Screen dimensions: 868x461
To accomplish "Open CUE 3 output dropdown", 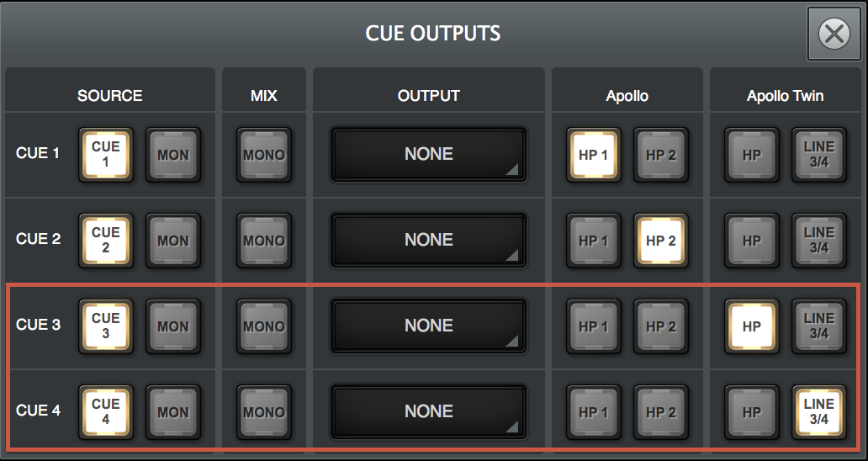I will (429, 326).
